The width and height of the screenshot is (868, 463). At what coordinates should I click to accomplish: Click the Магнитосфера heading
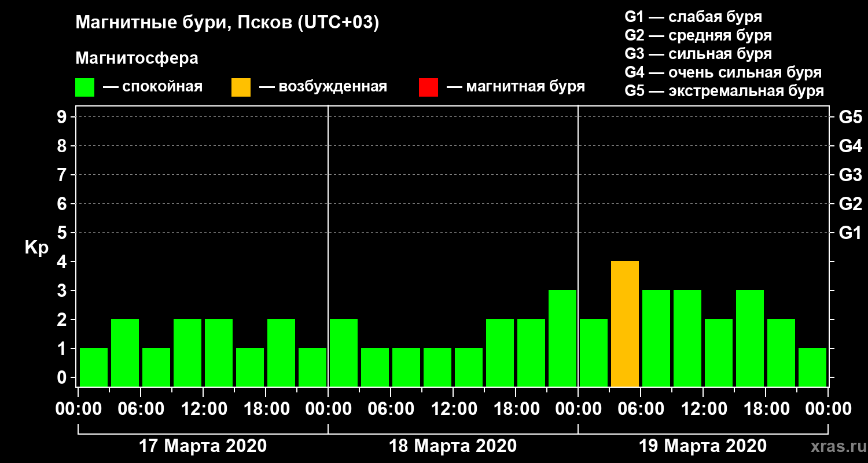pos(137,58)
